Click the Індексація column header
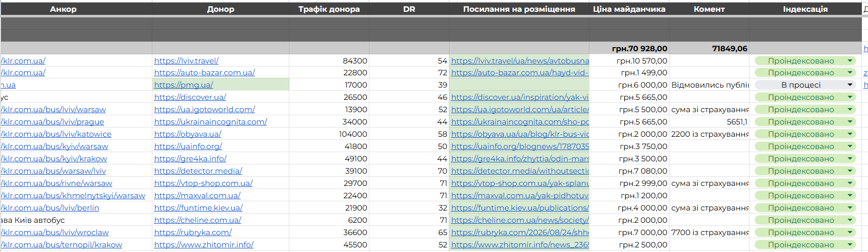This screenshot has width=868, height=252. point(805,9)
